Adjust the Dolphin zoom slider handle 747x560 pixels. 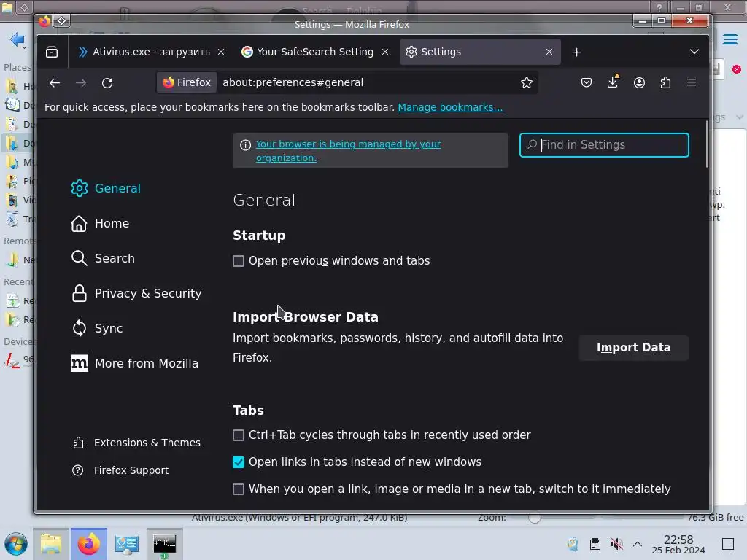click(x=535, y=518)
